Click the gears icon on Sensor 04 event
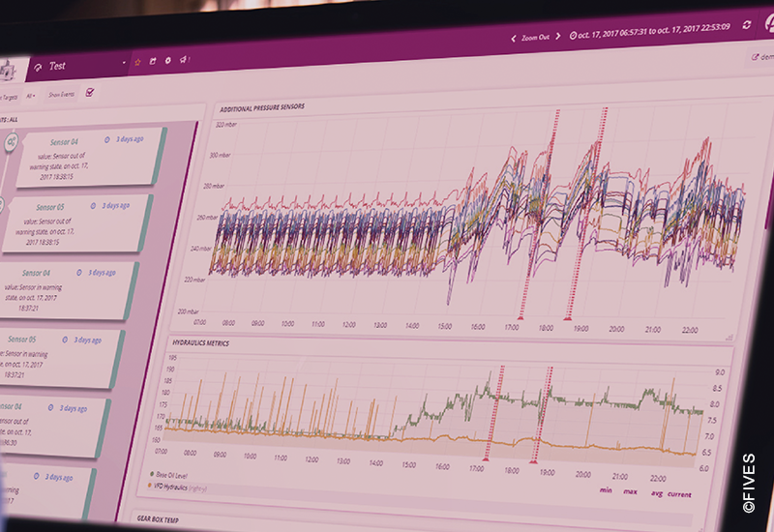The width and height of the screenshot is (774, 532). point(11,142)
